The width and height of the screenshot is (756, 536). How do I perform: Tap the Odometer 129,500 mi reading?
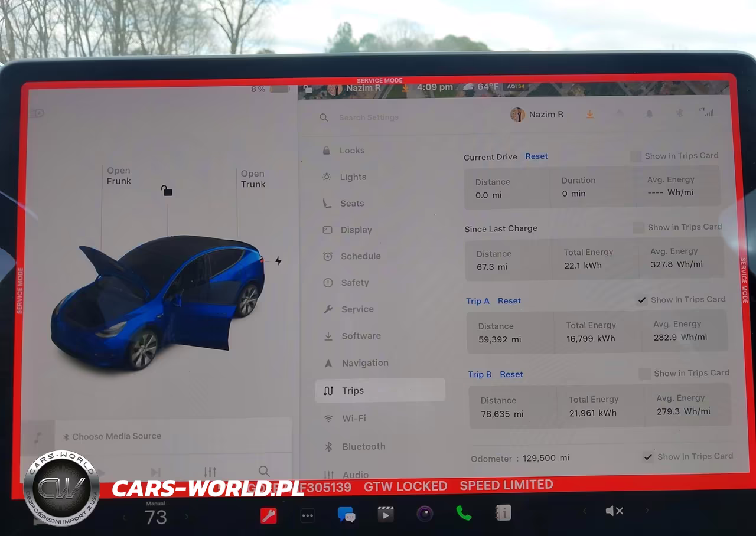tap(546, 458)
